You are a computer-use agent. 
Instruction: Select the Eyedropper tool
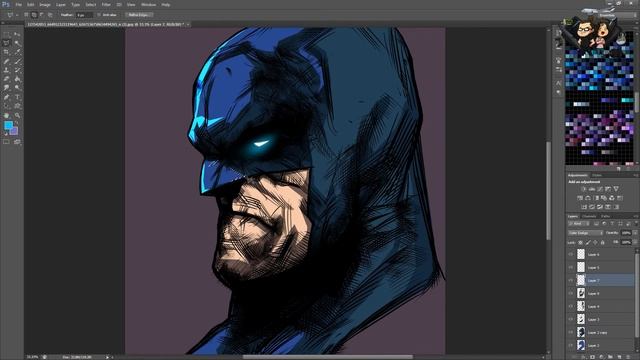(17, 52)
